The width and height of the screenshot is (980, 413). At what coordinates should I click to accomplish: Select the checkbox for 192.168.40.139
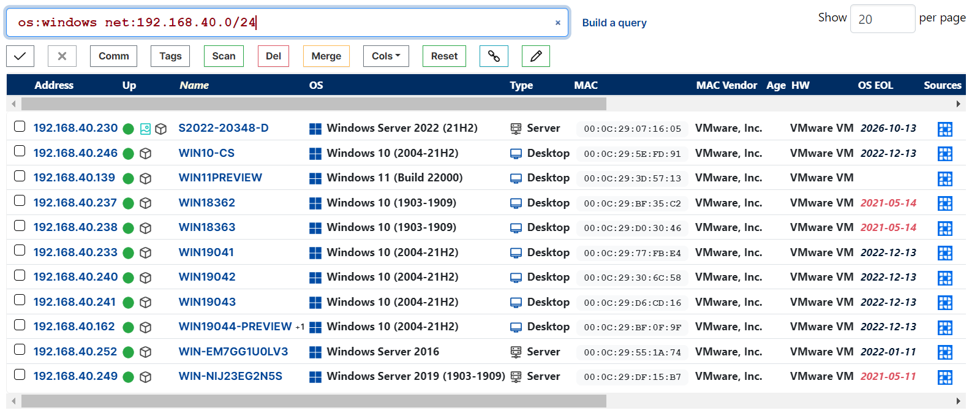(x=20, y=176)
